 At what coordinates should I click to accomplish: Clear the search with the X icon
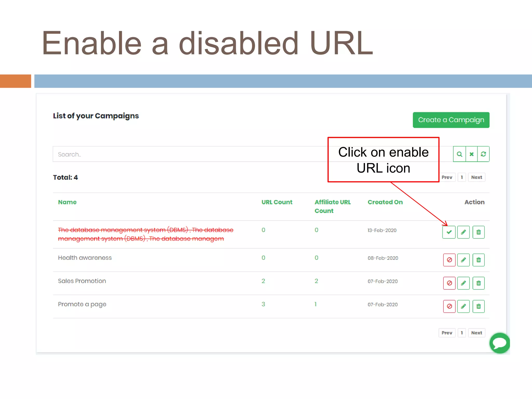[471, 154]
